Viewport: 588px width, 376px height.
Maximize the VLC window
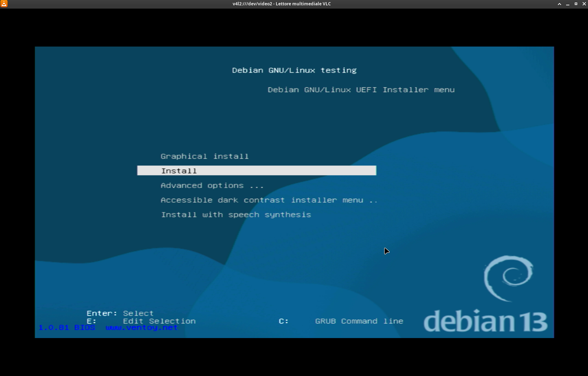tap(576, 4)
